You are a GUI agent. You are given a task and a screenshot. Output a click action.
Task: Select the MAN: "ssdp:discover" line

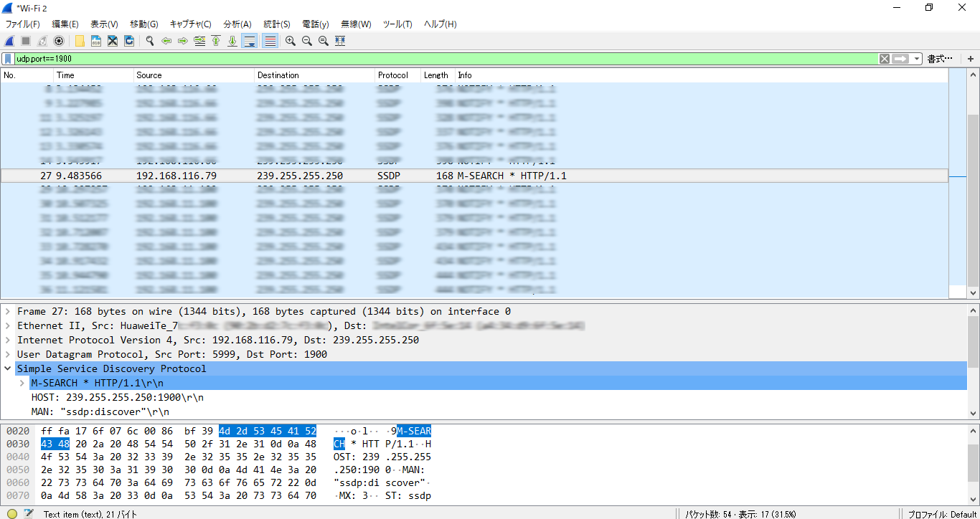coord(100,411)
